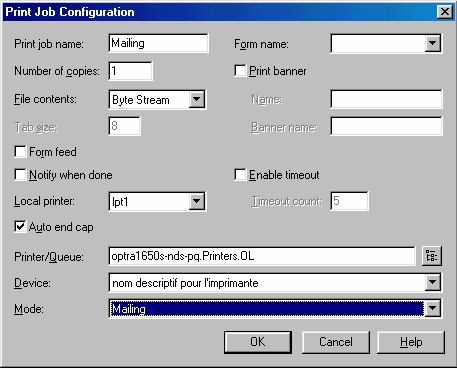Enable the Print banner checkbox
Viewport: 457px width, 369px height.
(240, 71)
